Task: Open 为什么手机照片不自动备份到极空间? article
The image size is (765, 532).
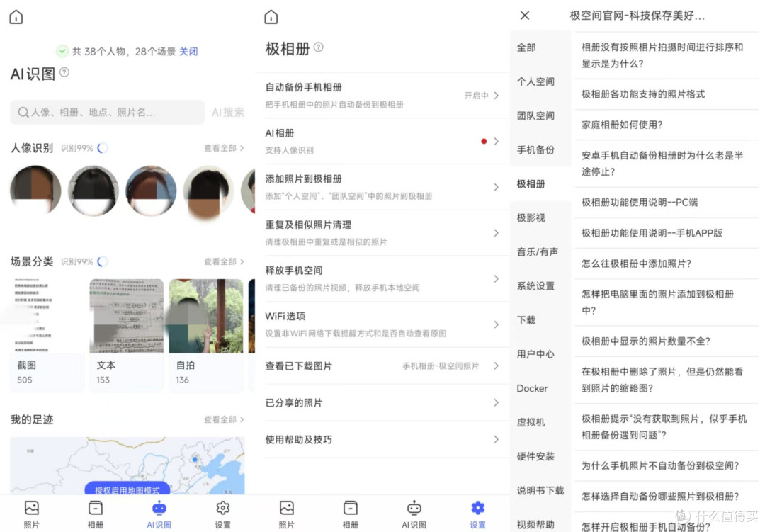Action: (x=660, y=465)
